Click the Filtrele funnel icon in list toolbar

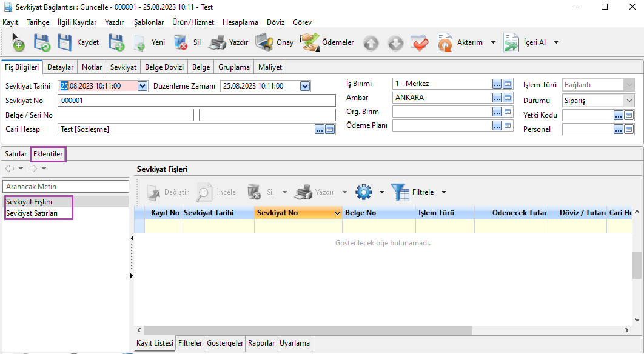(400, 192)
